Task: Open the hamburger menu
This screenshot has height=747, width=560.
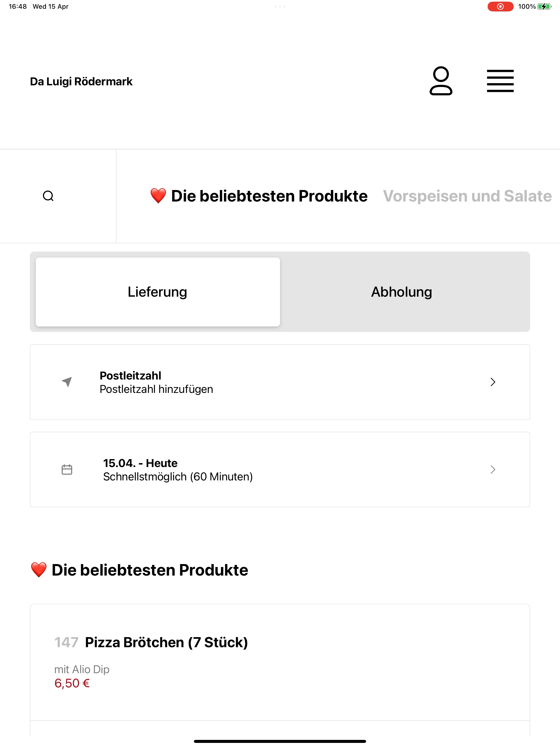Action: 500,81
